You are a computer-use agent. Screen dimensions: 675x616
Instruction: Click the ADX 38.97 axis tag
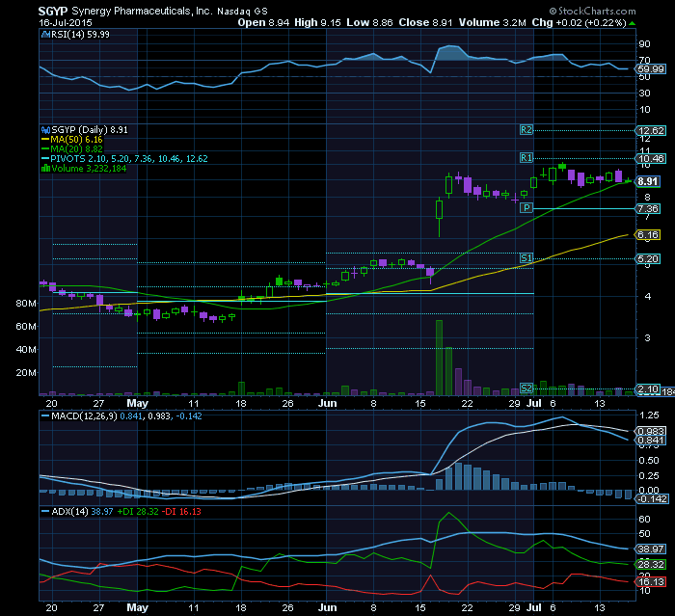tap(651, 549)
